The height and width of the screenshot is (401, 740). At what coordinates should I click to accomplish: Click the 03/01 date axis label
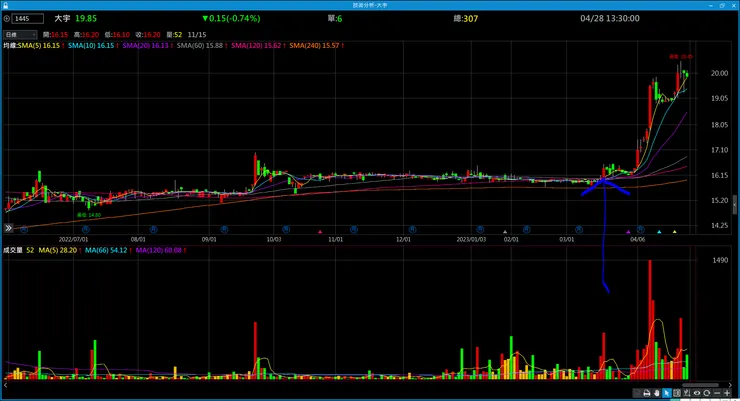tap(567, 240)
